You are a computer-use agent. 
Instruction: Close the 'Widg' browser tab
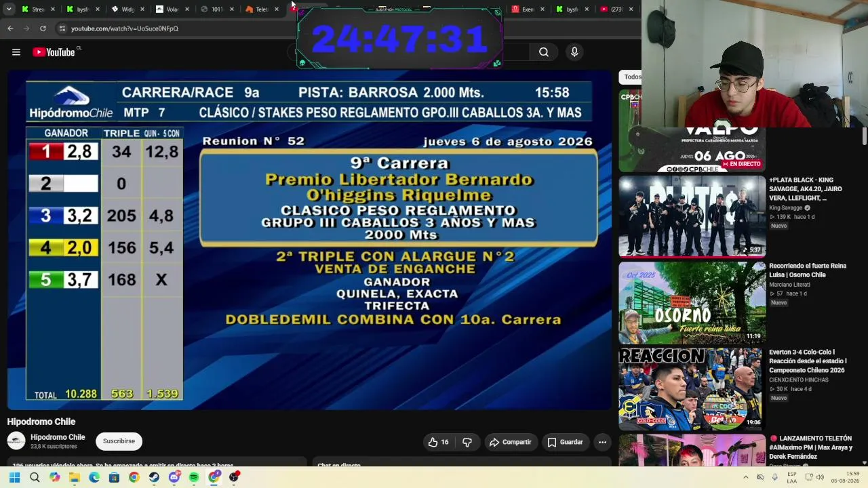142,9
